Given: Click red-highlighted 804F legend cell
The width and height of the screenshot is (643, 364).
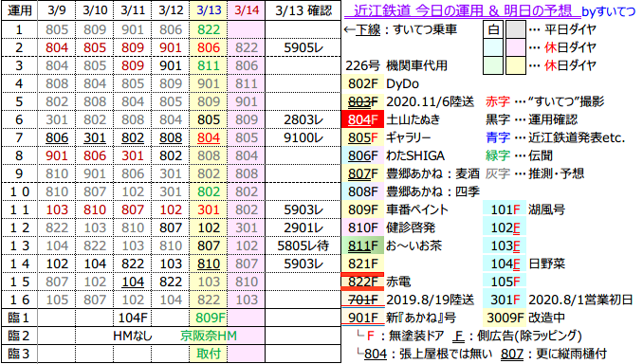Looking at the screenshot, I should tap(362, 119).
